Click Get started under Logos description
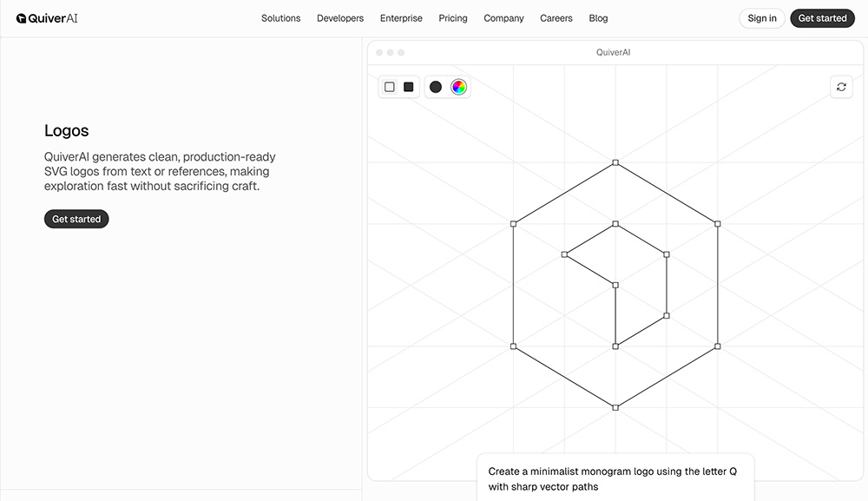Screen dimensions: 868x501 [x=76, y=219]
